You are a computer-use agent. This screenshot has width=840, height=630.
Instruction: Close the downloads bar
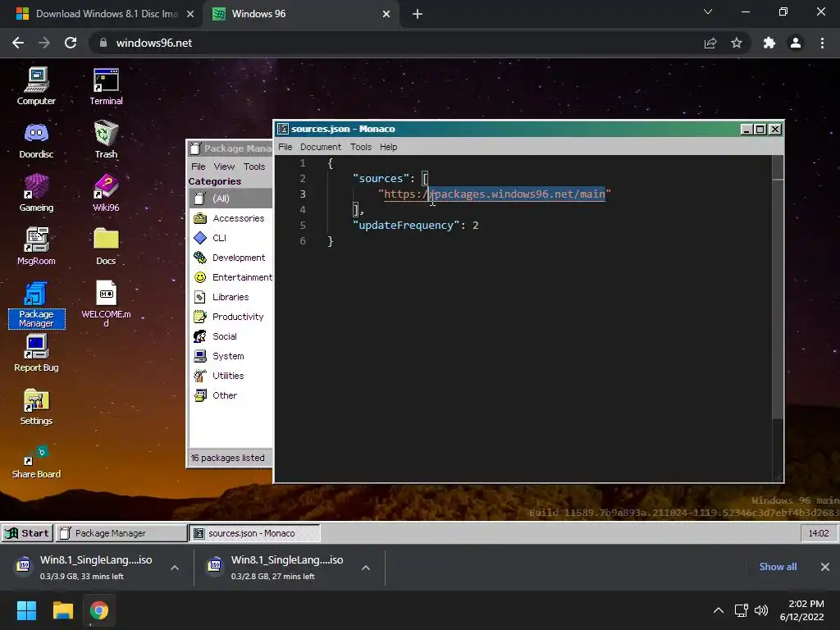point(825,567)
